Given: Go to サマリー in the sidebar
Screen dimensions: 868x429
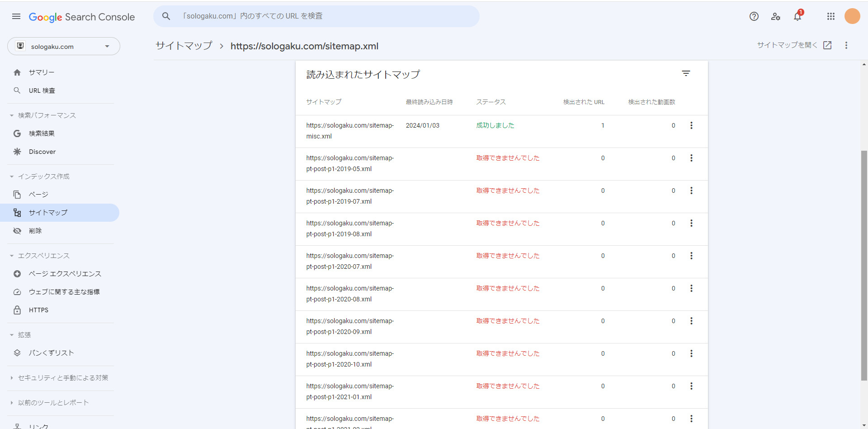Looking at the screenshot, I should tap(42, 72).
